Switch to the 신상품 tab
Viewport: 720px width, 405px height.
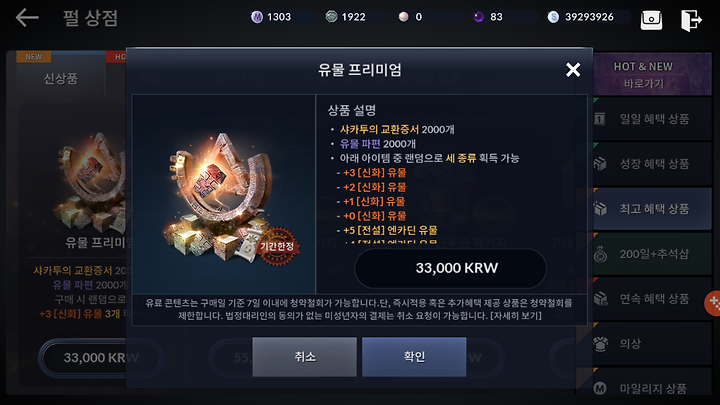tap(61, 79)
